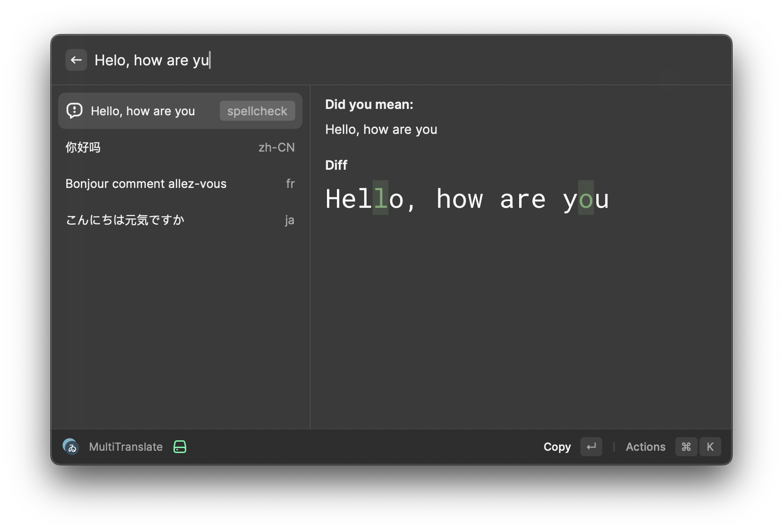783x532 pixels.
Task: Click the 'zh-CN' language label
Action: click(x=277, y=148)
